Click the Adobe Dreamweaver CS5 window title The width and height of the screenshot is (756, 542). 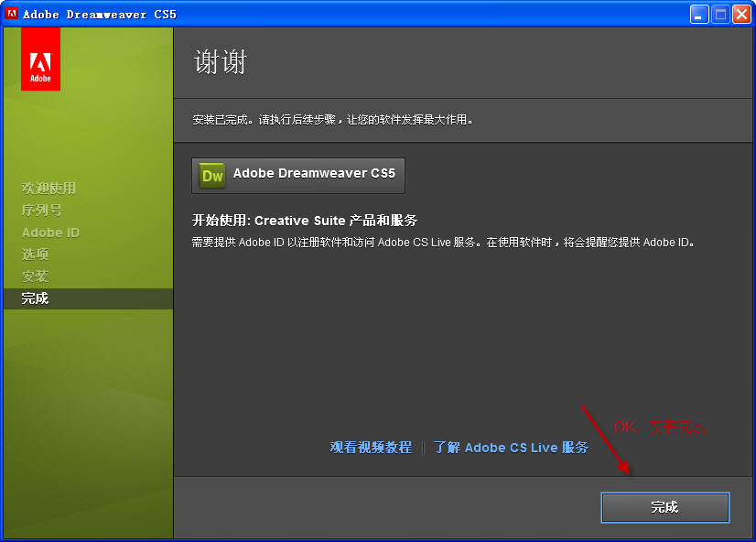point(100,15)
